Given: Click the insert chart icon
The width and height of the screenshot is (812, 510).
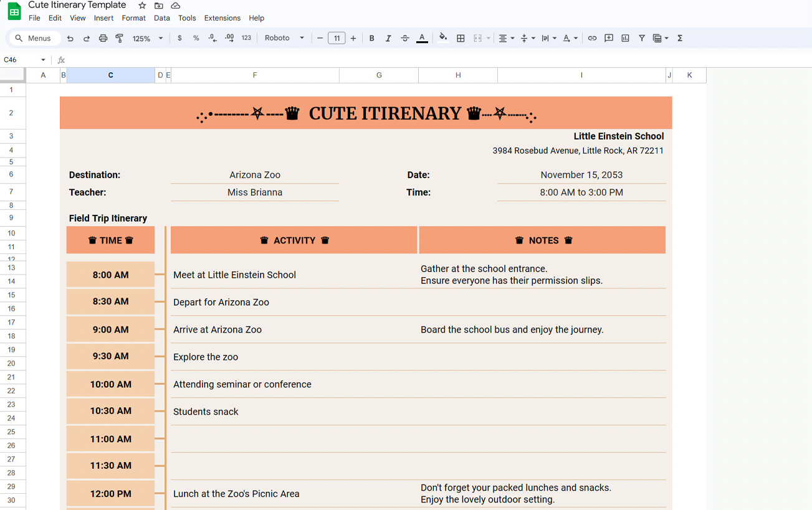Looking at the screenshot, I should pos(625,38).
